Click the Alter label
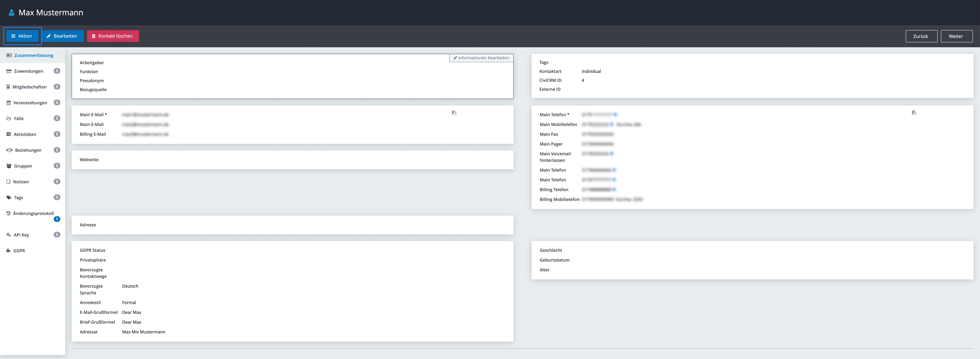The width and height of the screenshot is (980, 359). 544,270
